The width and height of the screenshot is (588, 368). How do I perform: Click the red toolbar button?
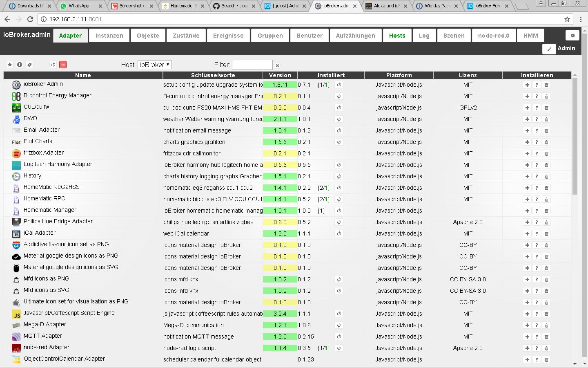click(63, 65)
